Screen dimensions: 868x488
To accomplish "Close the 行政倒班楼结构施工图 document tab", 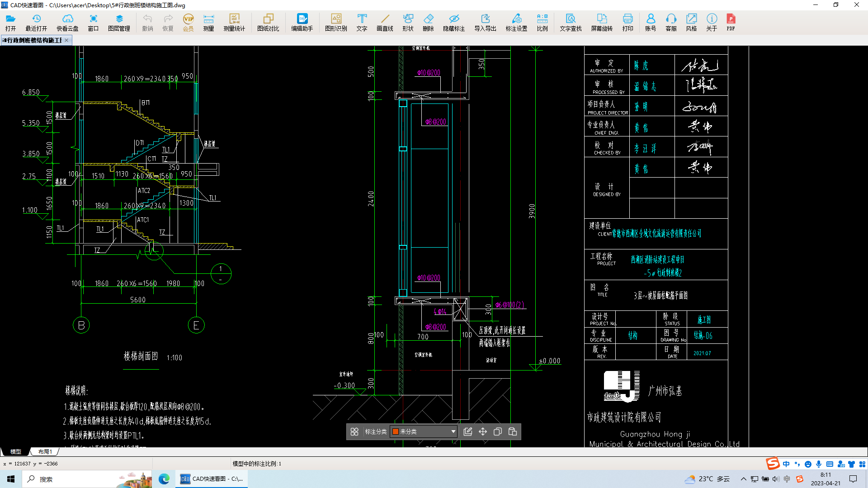I will click(x=66, y=40).
